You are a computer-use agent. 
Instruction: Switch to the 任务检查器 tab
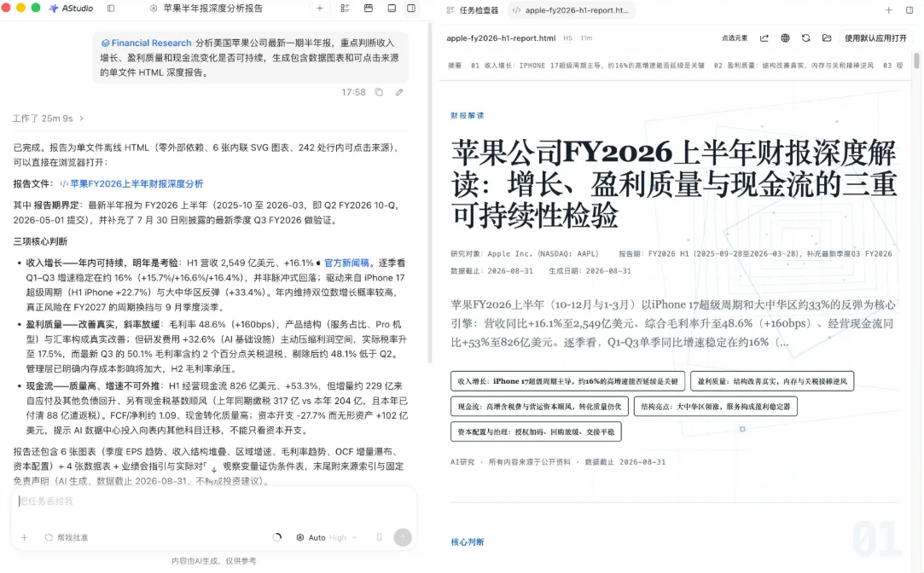click(472, 10)
